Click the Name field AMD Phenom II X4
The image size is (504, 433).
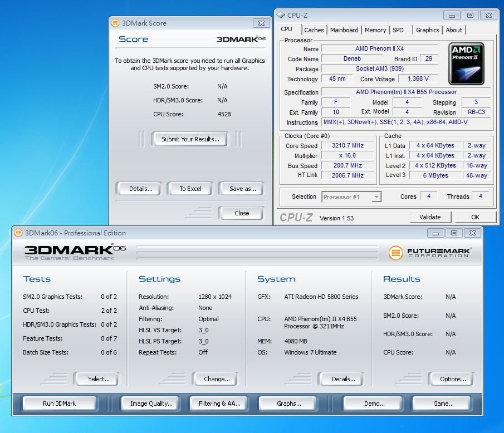379,48
